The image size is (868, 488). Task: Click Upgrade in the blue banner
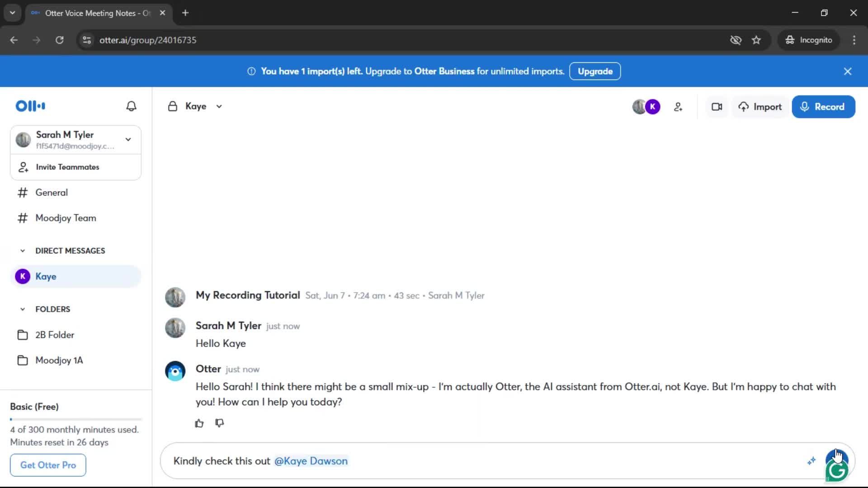pyautogui.click(x=595, y=71)
